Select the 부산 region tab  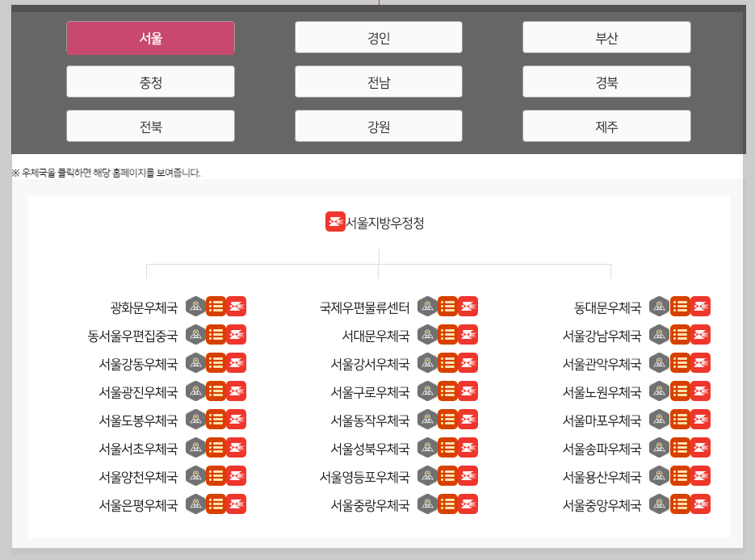tap(606, 36)
